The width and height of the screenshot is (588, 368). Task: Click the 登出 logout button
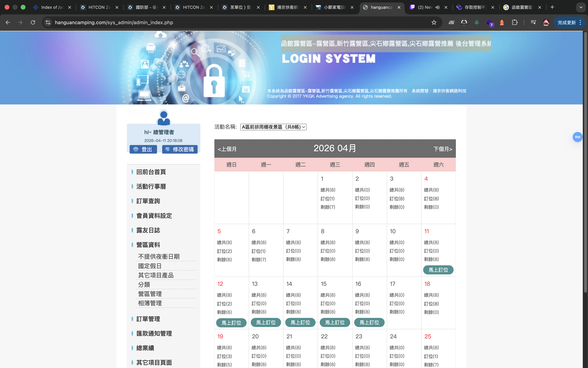point(143,149)
